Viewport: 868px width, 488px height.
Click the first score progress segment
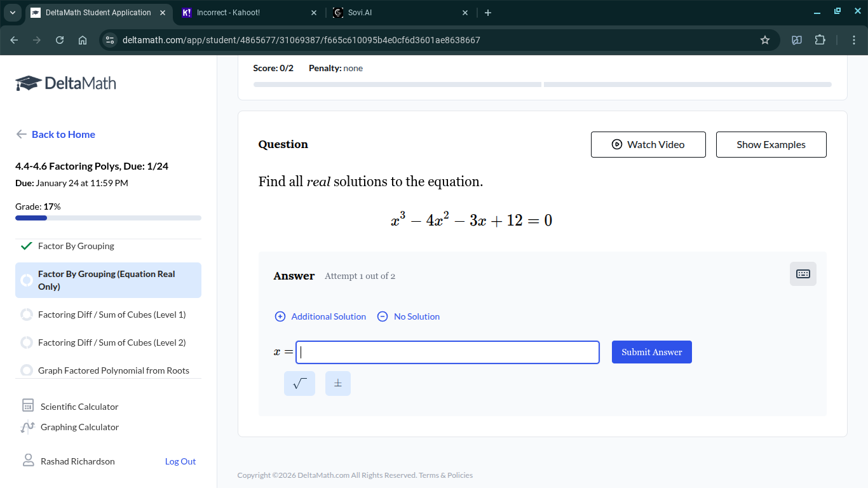tap(397, 85)
